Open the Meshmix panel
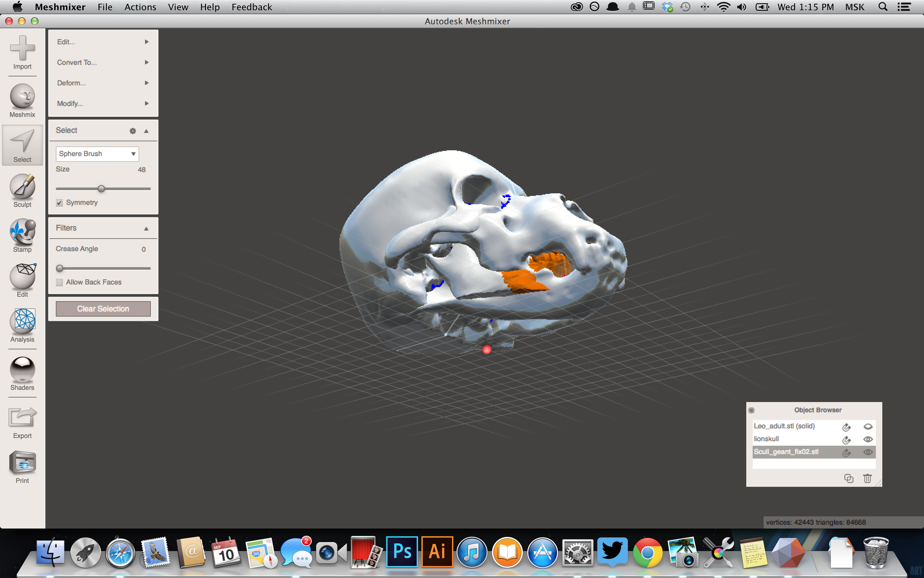The image size is (924, 578). (x=22, y=100)
